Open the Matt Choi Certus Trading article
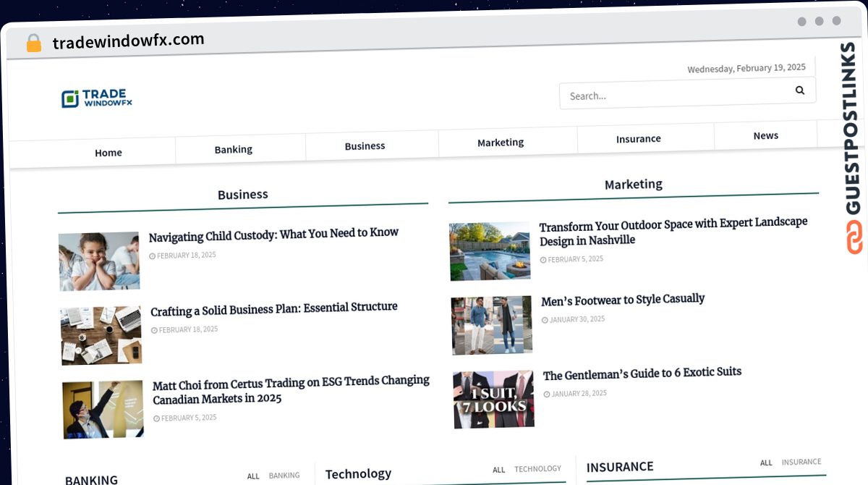The height and width of the screenshot is (485, 868). tap(291, 389)
